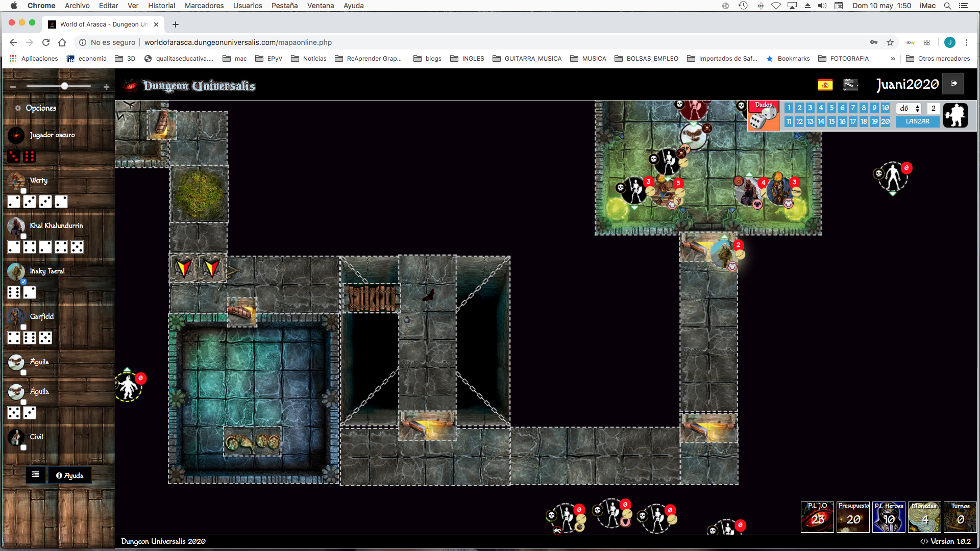Select dice result number 13
The height and width of the screenshot is (551, 980).
pyautogui.click(x=810, y=121)
